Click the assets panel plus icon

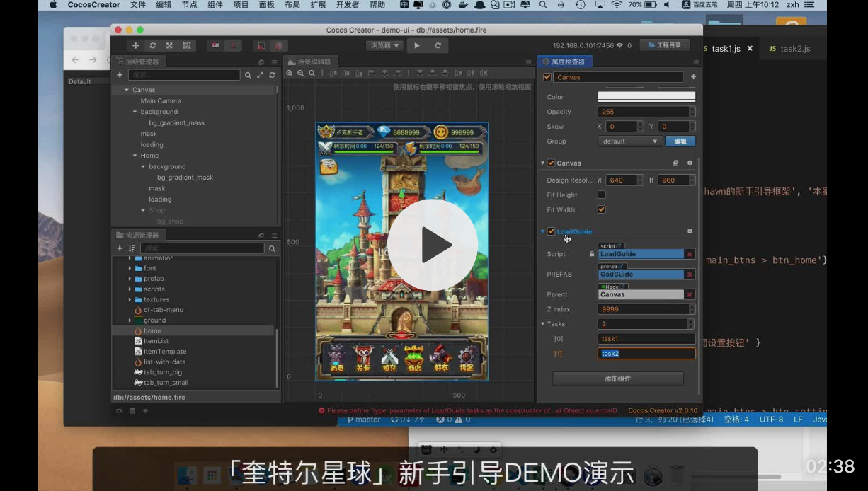point(120,248)
